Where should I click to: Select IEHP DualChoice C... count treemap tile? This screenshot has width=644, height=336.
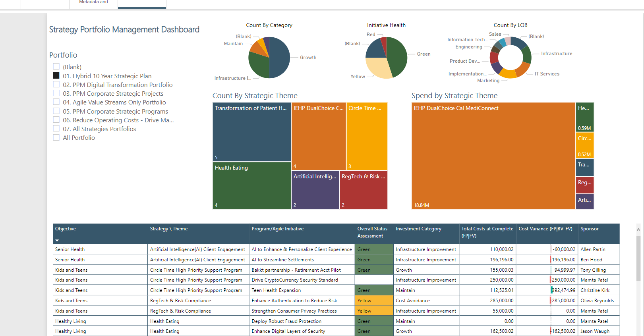319,136
